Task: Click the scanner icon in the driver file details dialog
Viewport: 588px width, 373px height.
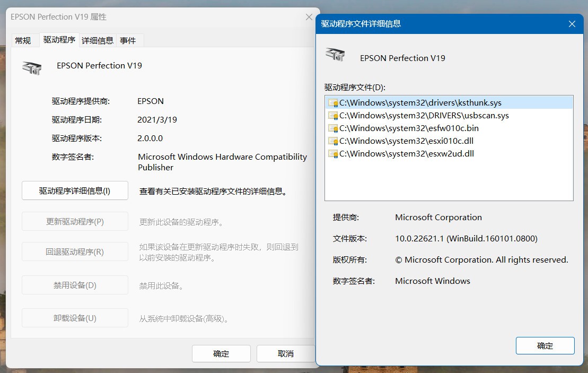Action: tap(335, 55)
